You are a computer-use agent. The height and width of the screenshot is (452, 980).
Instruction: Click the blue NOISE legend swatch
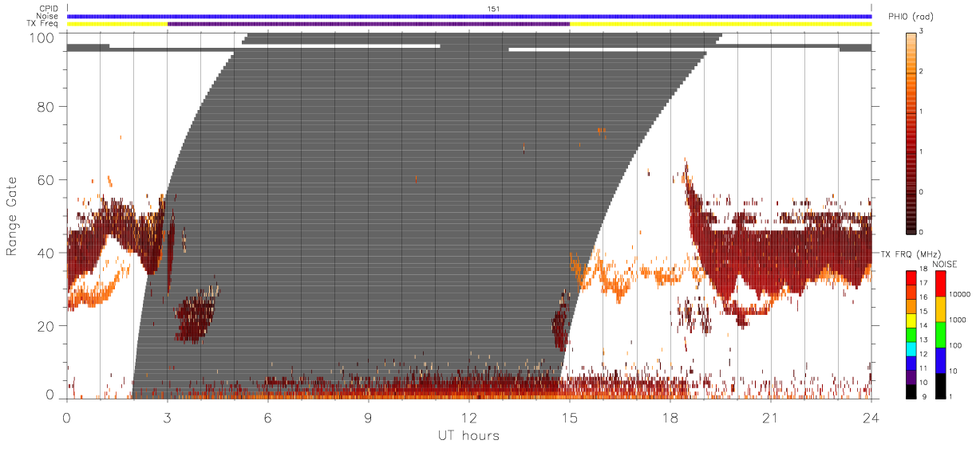click(x=940, y=360)
